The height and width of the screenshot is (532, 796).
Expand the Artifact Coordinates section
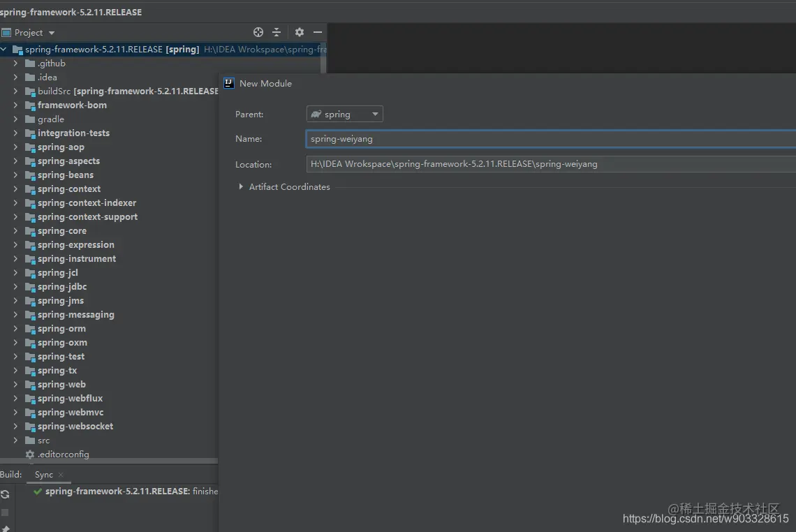point(241,187)
